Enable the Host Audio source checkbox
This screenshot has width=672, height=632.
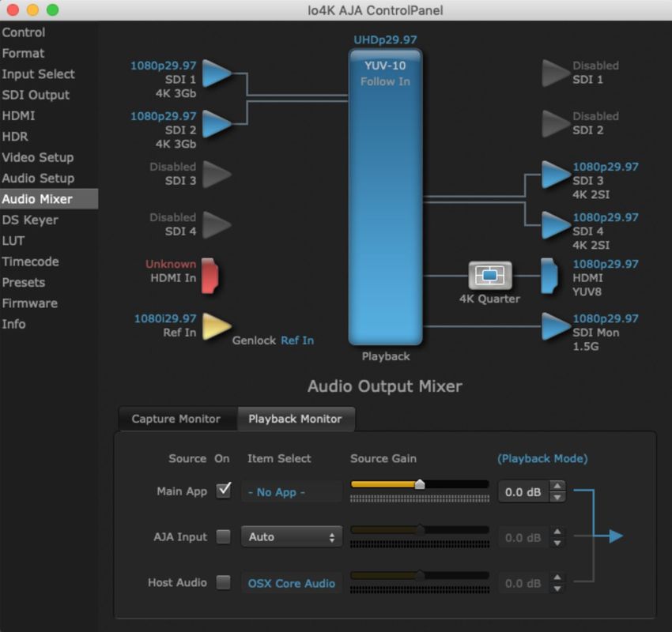point(223,582)
